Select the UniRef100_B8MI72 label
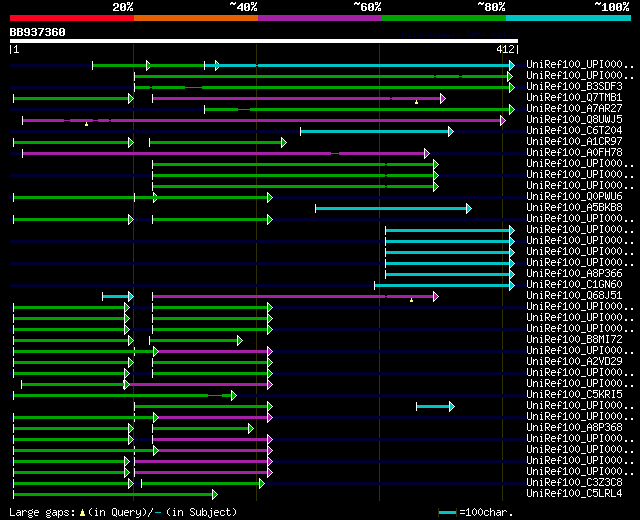This screenshot has width=640, height=520. coord(574,340)
